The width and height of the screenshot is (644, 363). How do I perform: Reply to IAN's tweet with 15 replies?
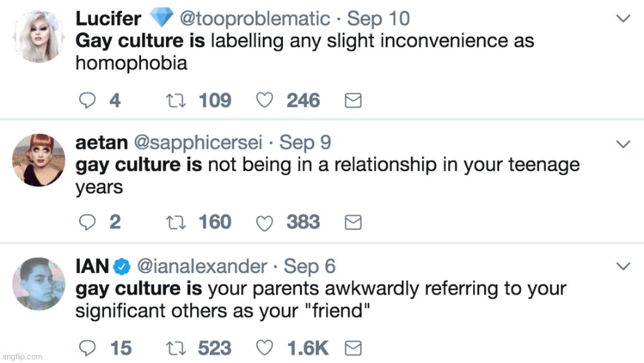coord(87,348)
